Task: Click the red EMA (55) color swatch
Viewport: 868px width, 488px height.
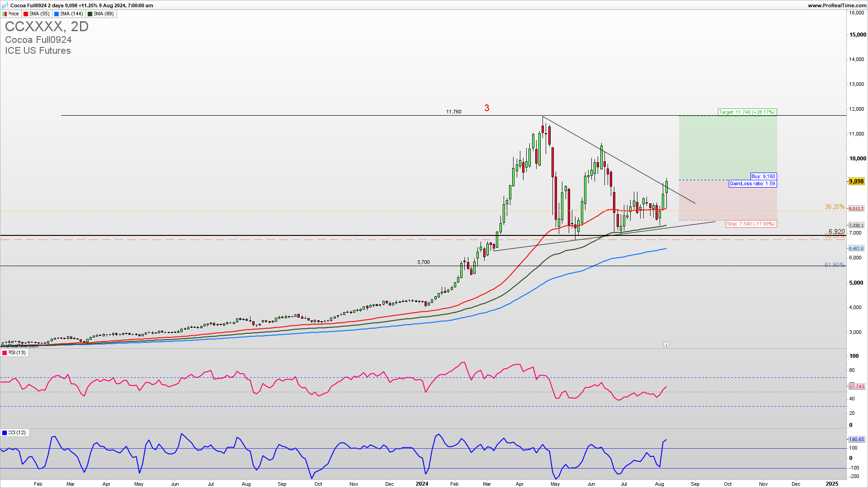Action: tap(26, 14)
